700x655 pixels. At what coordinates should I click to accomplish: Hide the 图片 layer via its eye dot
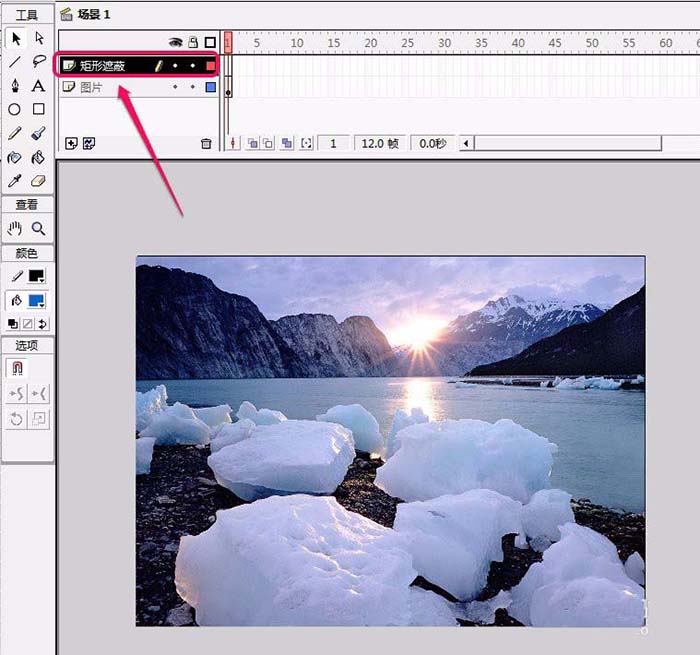175,87
